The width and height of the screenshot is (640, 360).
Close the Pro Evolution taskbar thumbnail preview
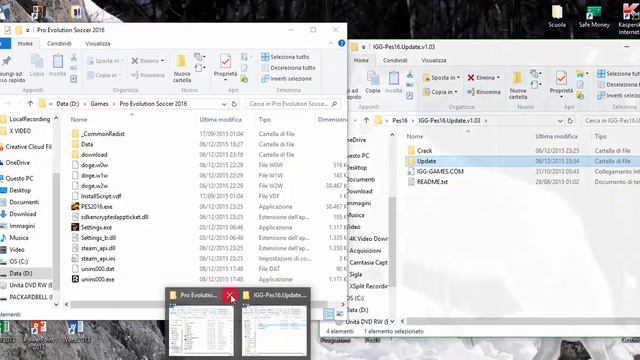tap(230, 295)
